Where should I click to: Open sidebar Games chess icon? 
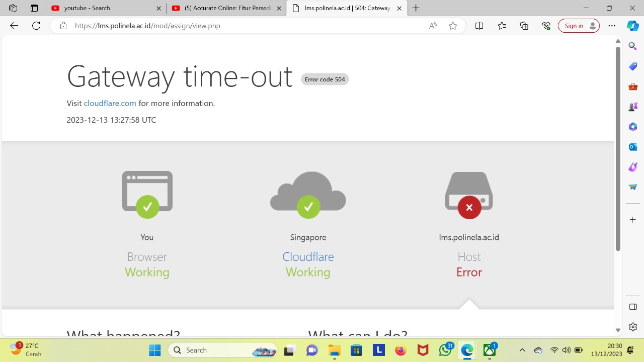pyautogui.click(x=633, y=107)
